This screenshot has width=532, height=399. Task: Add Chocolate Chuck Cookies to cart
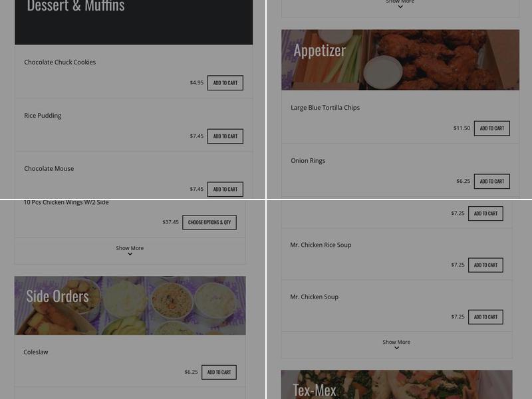pyautogui.click(x=225, y=82)
